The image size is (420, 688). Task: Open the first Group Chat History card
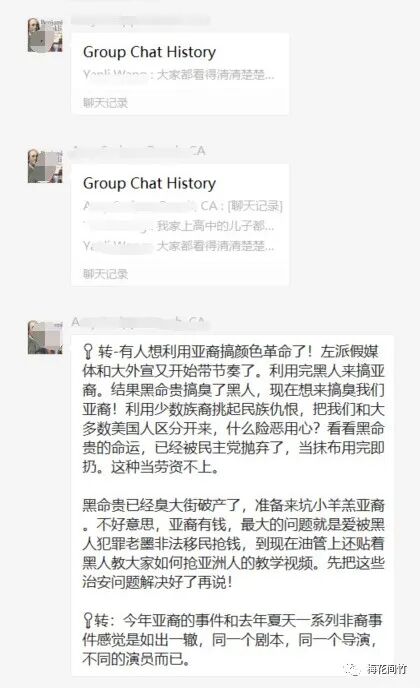tap(180, 74)
